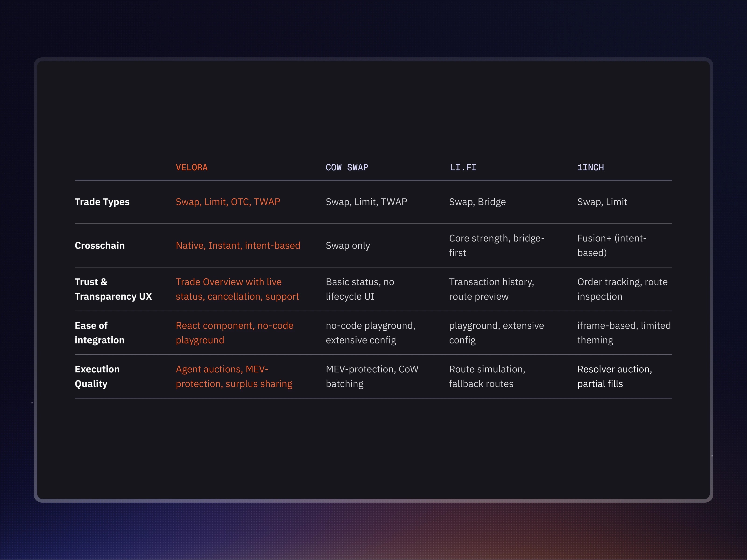Click 'MEV-protection, CoW batching' cell
Image resolution: width=747 pixels, height=560 pixels.
pyautogui.click(x=372, y=376)
